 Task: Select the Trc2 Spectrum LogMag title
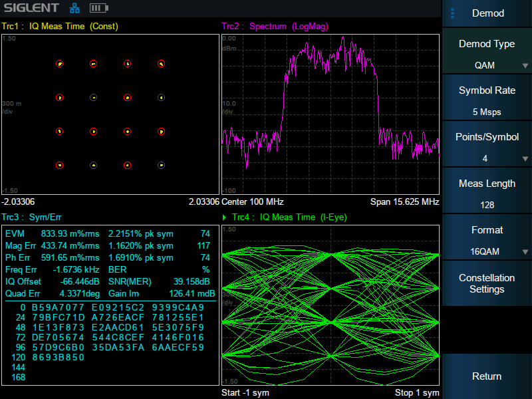coord(275,27)
